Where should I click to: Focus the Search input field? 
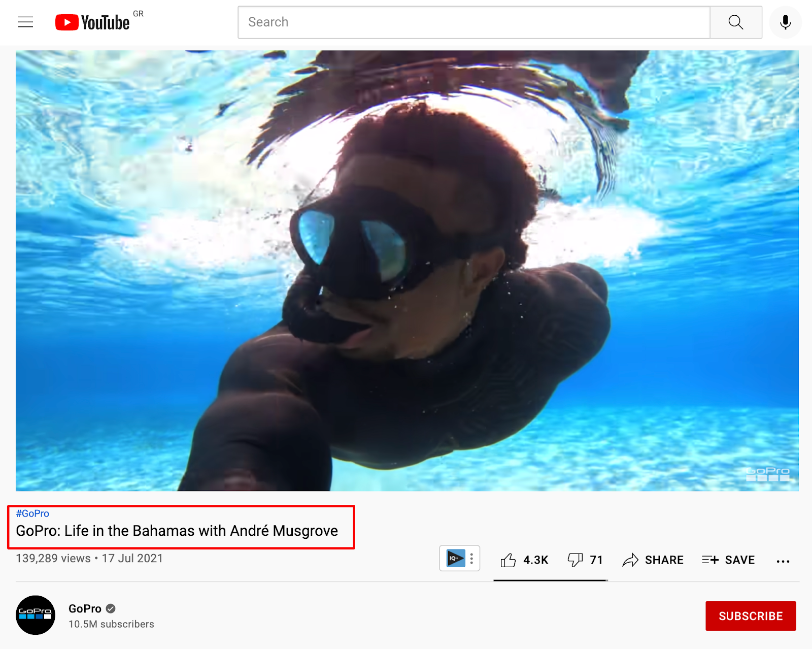(x=474, y=22)
